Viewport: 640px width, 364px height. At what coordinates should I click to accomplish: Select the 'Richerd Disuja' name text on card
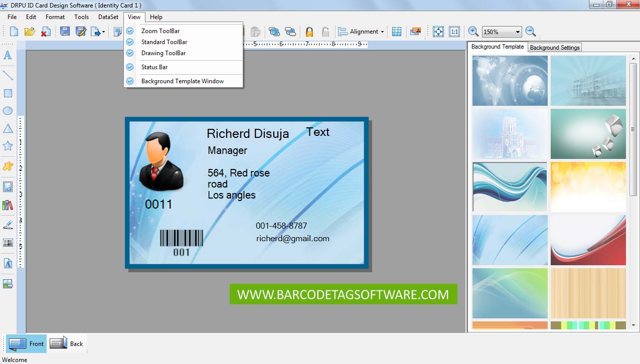(248, 133)
